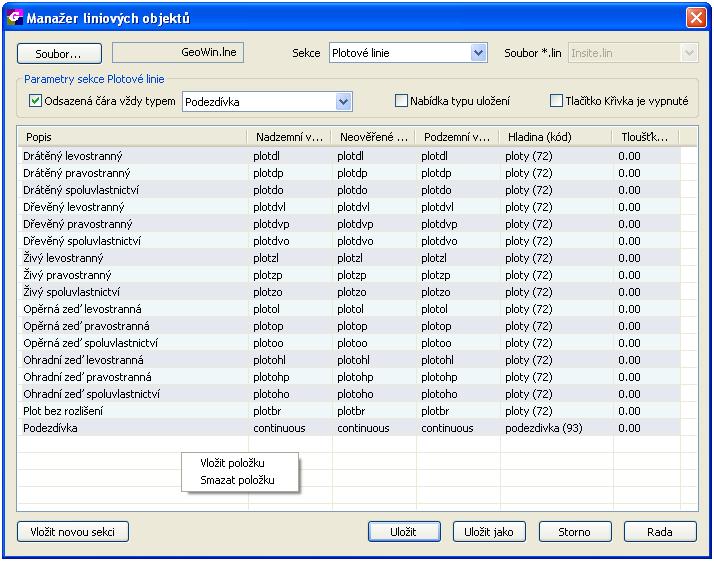Click the 'Vložit novou sekci' button

tap(73, 532)
